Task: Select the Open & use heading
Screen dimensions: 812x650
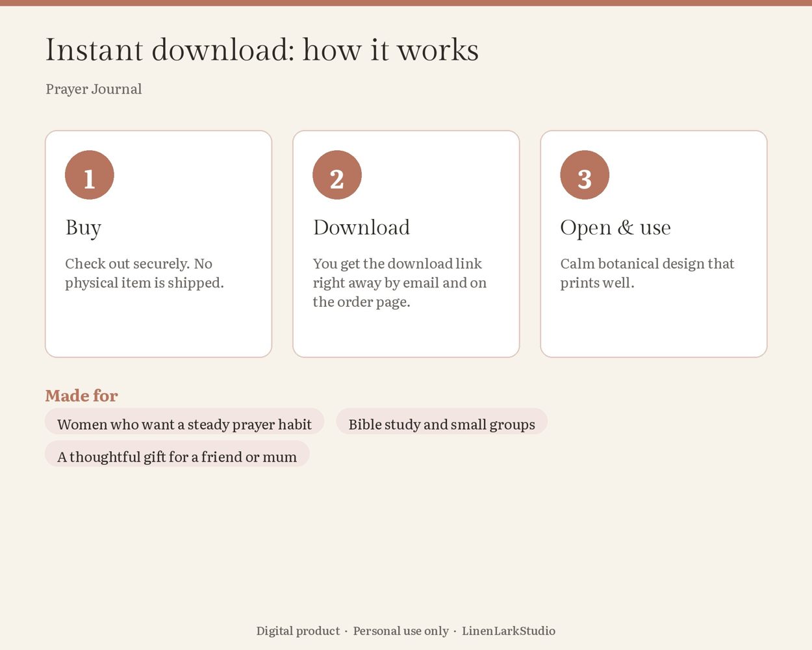Action: (615, 228)
